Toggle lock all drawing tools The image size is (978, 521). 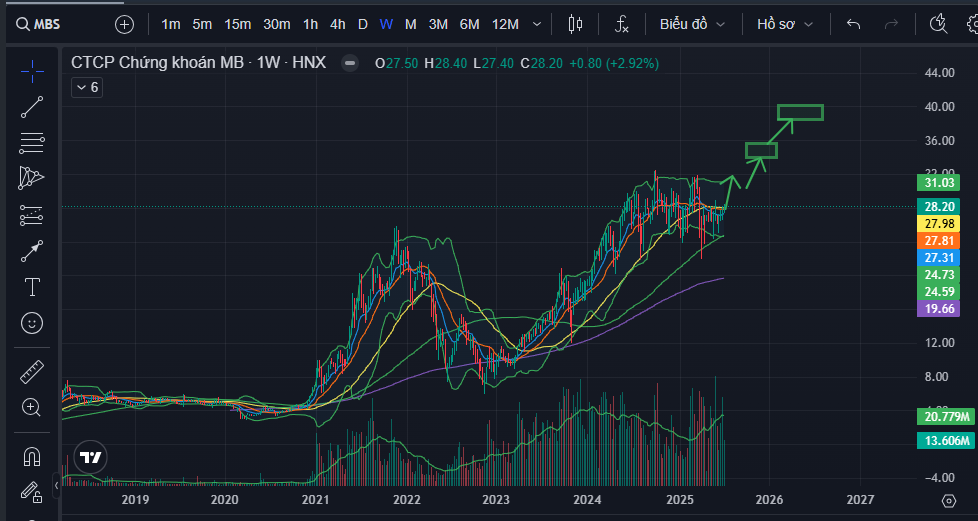[x=32, y=491]
